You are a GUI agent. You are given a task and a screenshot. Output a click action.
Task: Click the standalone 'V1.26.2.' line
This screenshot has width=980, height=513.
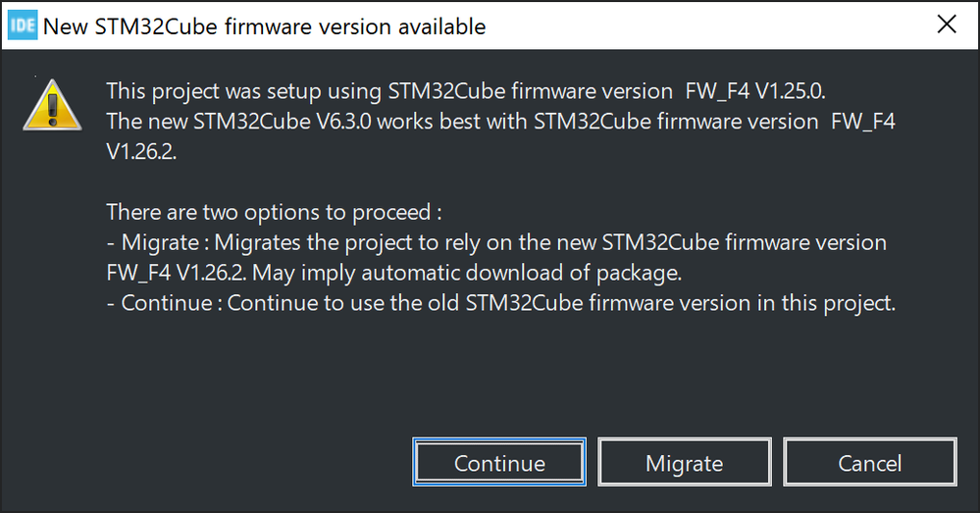coord(142,151)
